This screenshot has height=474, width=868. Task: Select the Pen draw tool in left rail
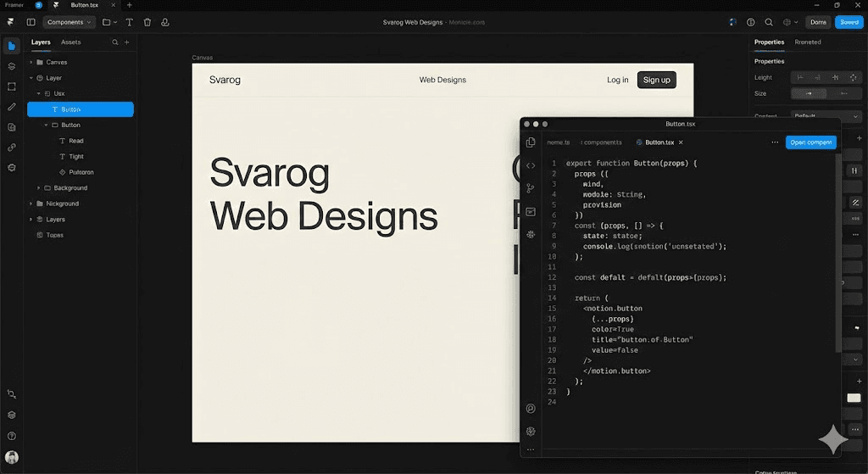tap(12, 107)
